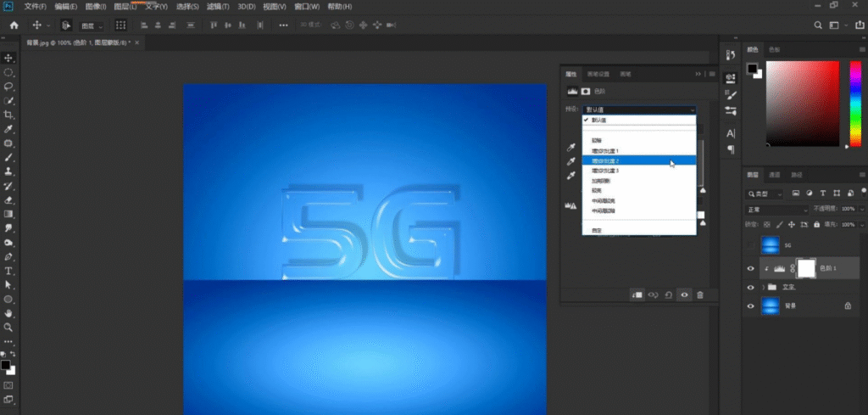Collapse Properties panel with double-arrow button

(698, 74)
